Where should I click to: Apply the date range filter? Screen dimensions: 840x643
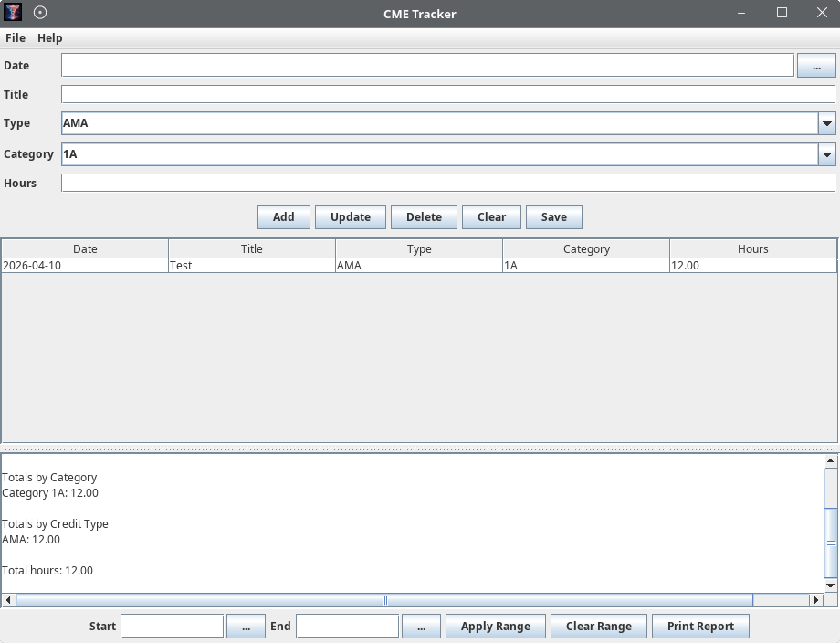pyautogui.click(x=496, y=626)
